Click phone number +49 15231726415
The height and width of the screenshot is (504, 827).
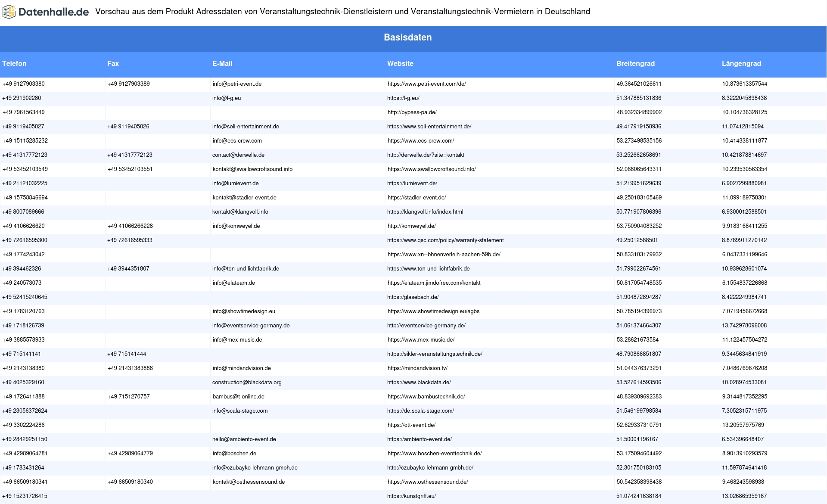pyautogui.click(x=25, y=496)
